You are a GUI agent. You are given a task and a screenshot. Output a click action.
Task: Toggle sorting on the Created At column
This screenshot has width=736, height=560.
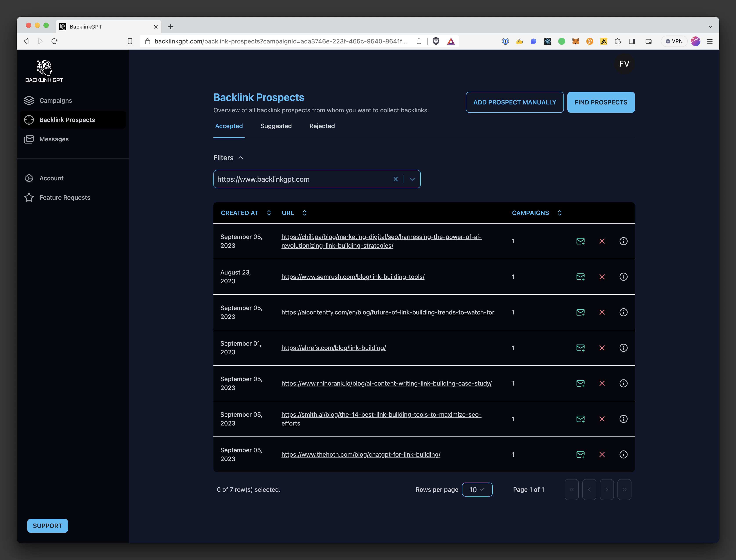coord(269,213)
